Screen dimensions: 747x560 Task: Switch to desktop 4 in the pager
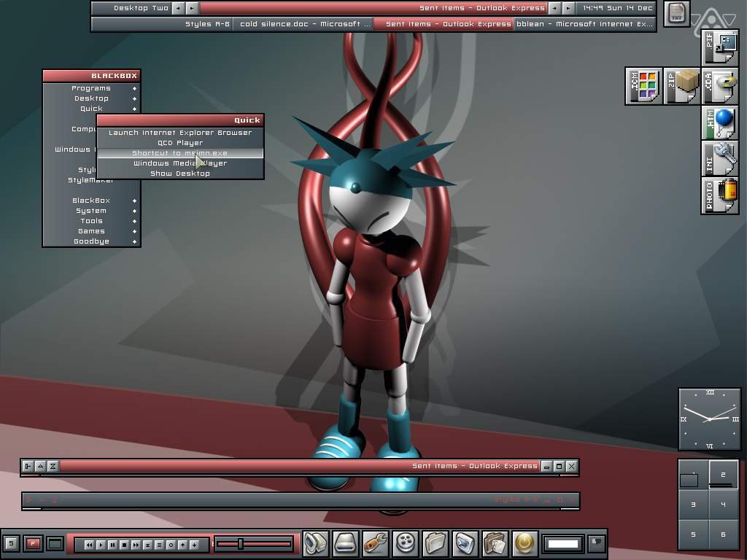click(723, 505)
